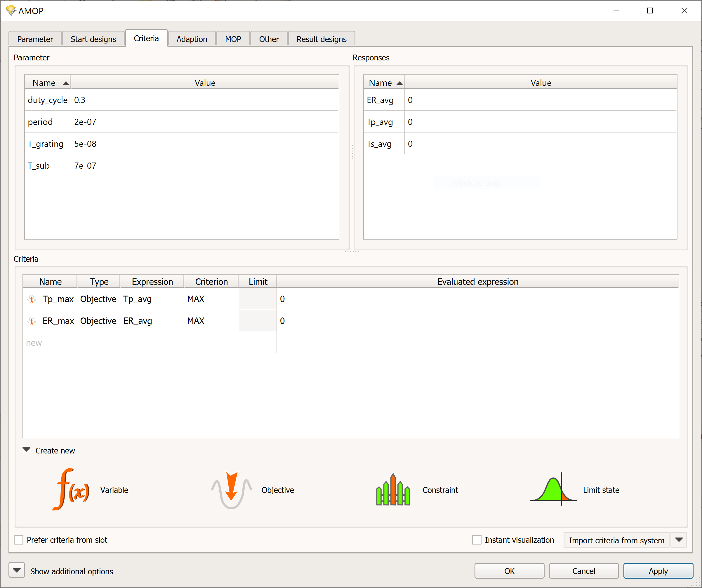Open Import criteria from system dropdown arrow
This screenshot has height=588, width=702.
(679, 540)
